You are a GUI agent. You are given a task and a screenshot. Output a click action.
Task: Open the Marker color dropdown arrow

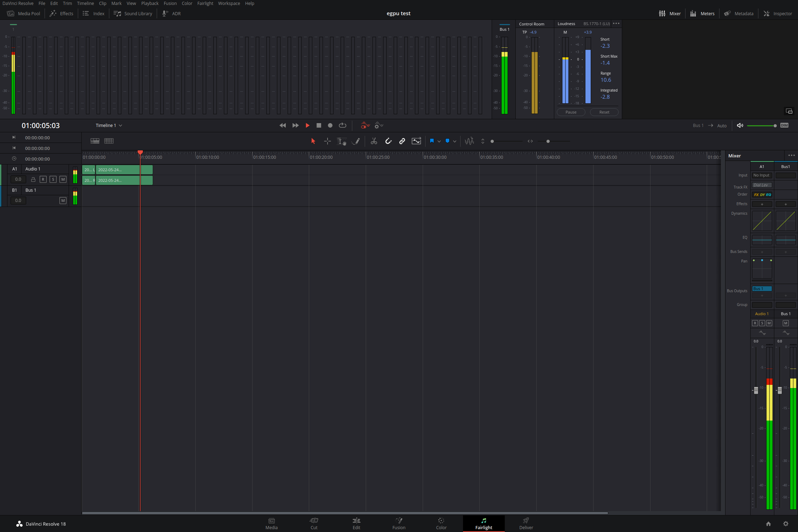(455, 141)
